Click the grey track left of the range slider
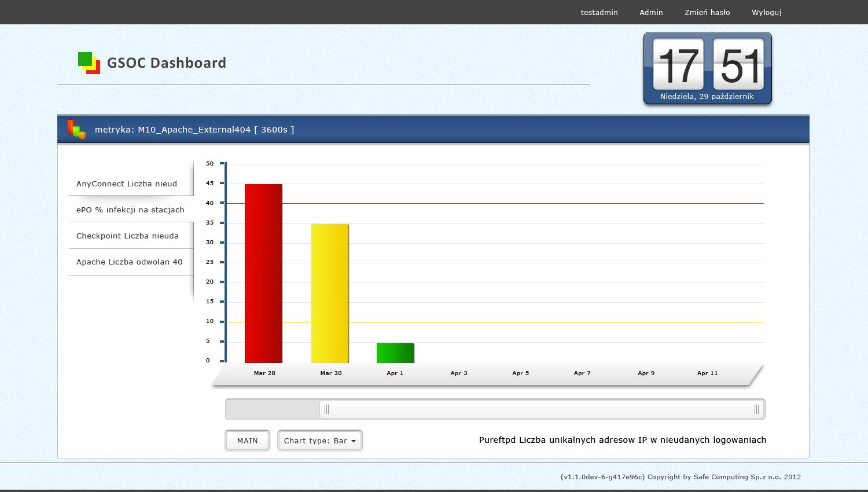 (x=273, y=409)
